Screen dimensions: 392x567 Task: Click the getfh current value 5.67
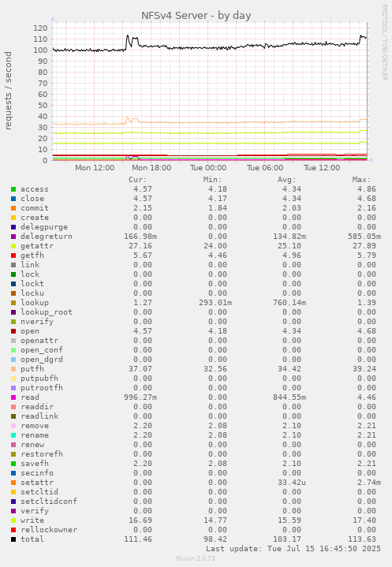coord(143,256)
